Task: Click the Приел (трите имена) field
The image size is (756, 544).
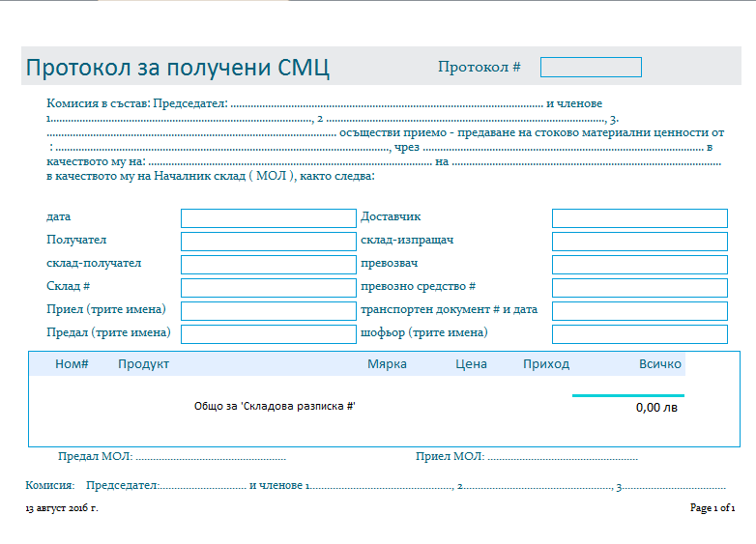Action: click(x=269, y=311)
